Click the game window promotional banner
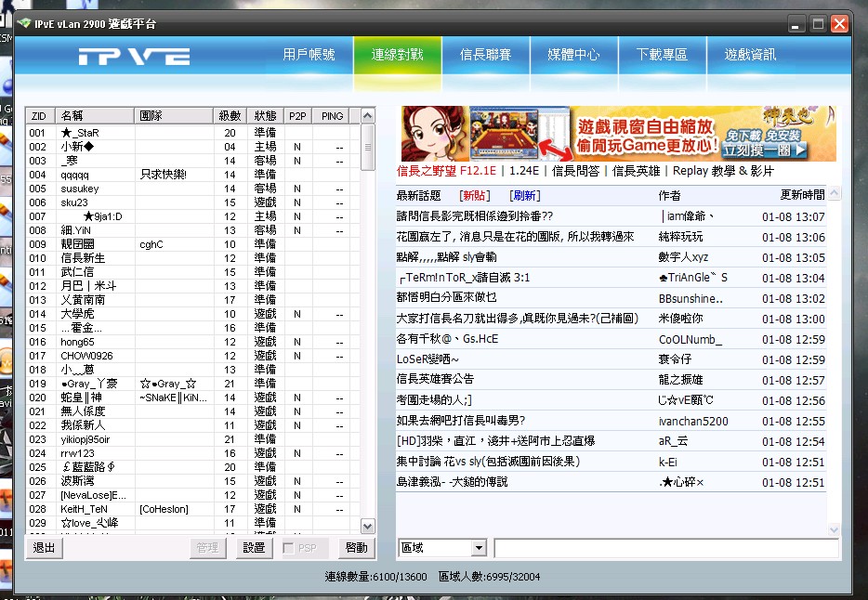 click(x=618, y=134)
